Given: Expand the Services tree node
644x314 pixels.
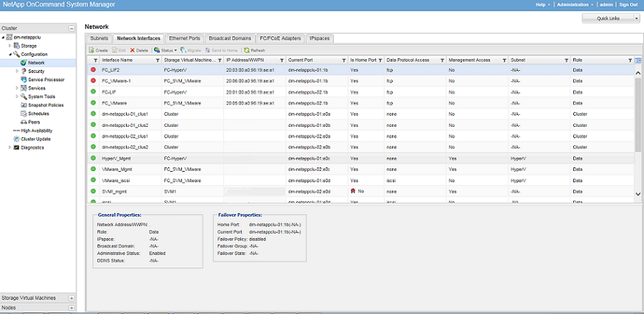Looking at the screenshot, I should (17, 88).
